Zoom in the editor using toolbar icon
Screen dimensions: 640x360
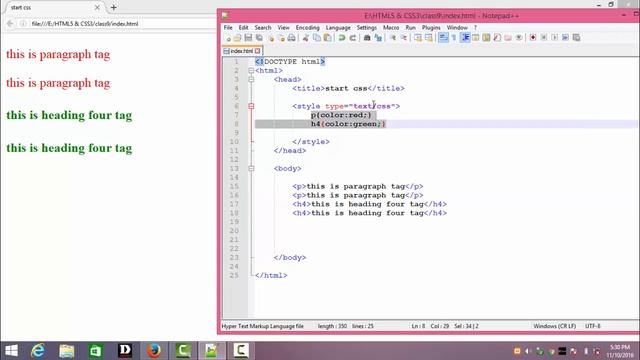tap(393, 38)
